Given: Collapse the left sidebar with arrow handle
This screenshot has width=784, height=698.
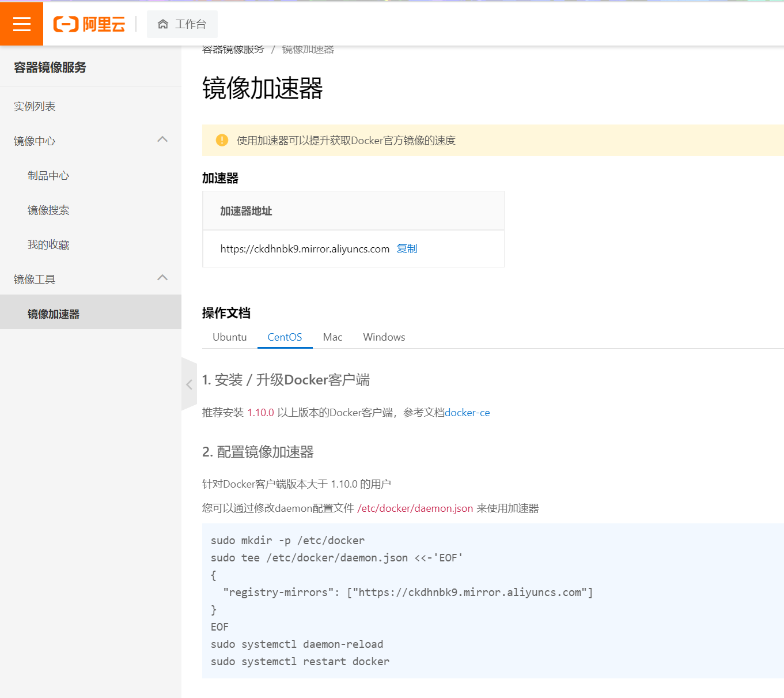Looking at the screenshot, I should [x=189, y=384].
